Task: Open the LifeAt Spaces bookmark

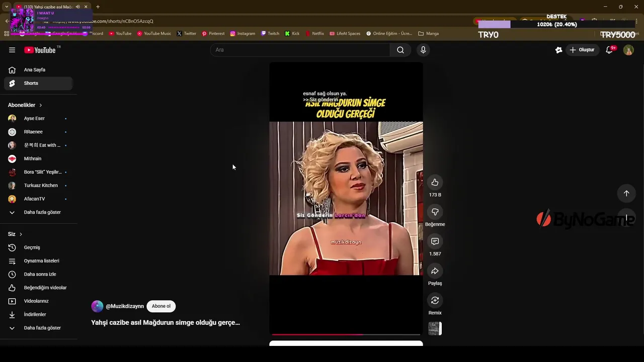Action: 345,34
